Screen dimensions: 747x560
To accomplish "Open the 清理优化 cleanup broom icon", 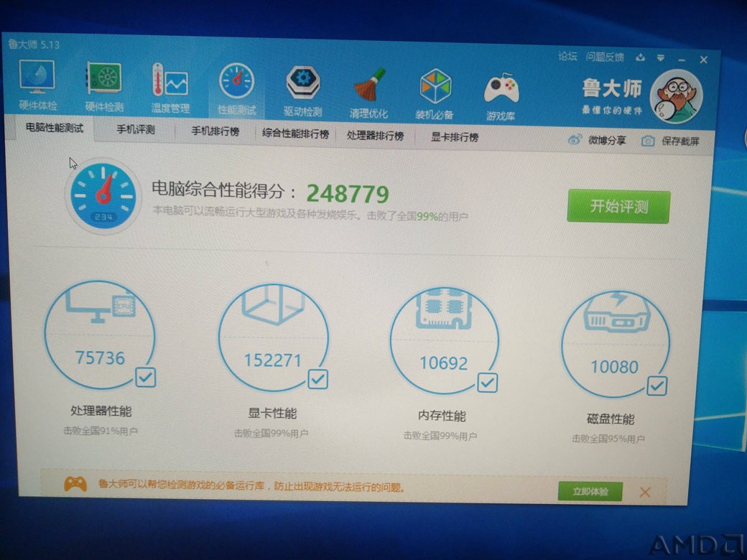I will (368, 85).
